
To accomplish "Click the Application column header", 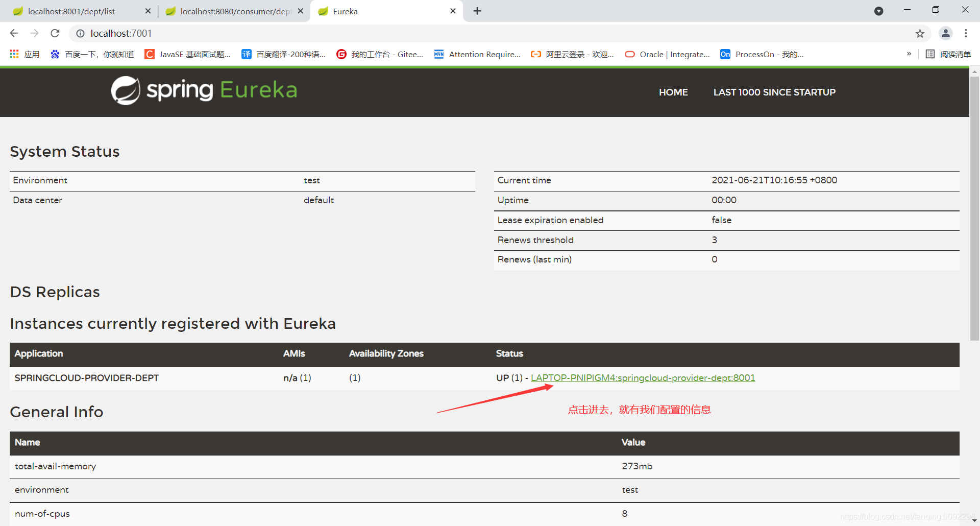I will (x=39, y=353).
